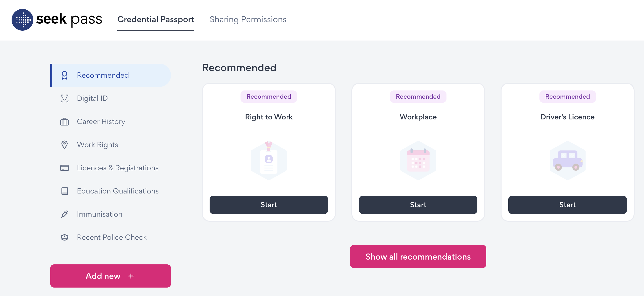Start the Workplace credential
The width and height of the screenshot is (644, 296).
[x=418, y=205]
